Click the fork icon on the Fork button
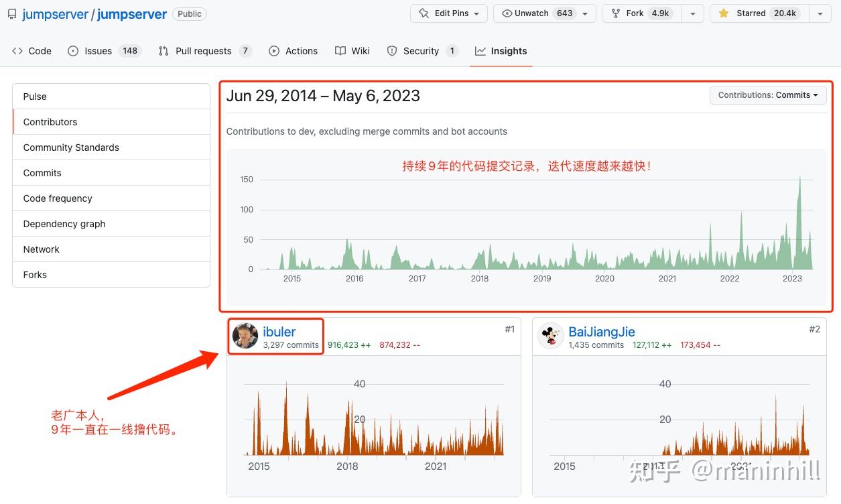841x504 pixels. [x=614, y=13]
